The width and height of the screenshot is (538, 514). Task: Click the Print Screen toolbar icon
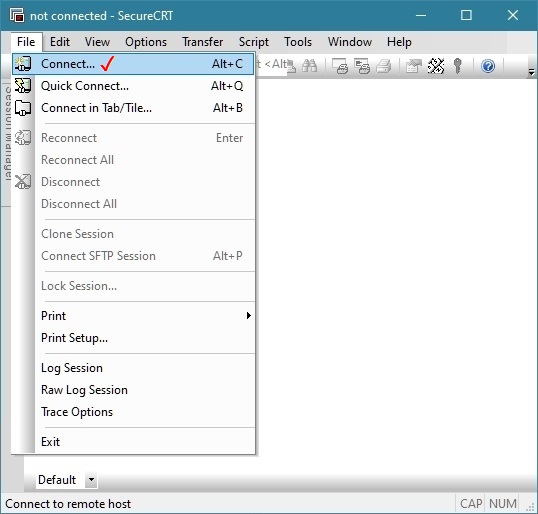coord(340,66)
